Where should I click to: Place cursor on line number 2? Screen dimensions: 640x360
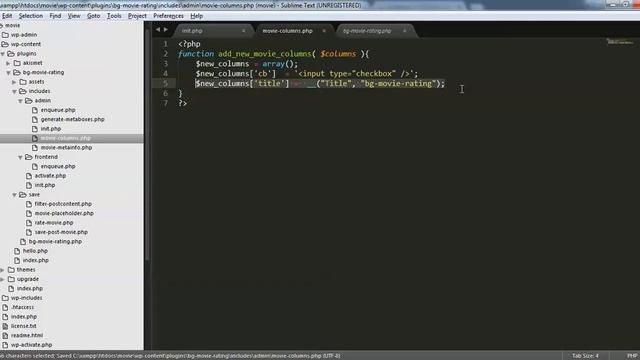[166, 53]
